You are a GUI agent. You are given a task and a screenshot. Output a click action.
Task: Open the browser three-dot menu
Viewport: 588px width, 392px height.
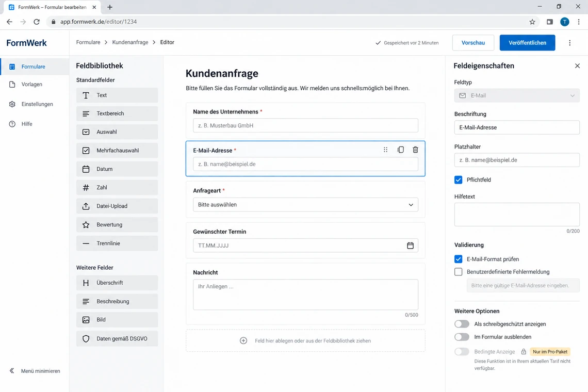point(579,22)
